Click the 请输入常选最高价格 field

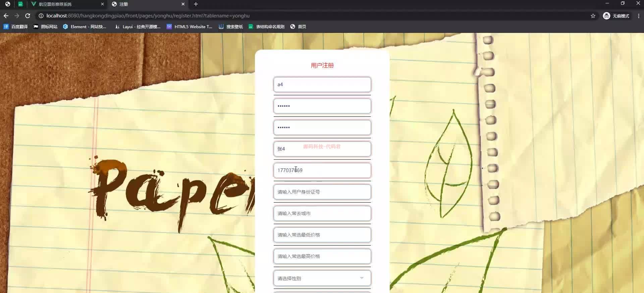(x=322, y=256)
